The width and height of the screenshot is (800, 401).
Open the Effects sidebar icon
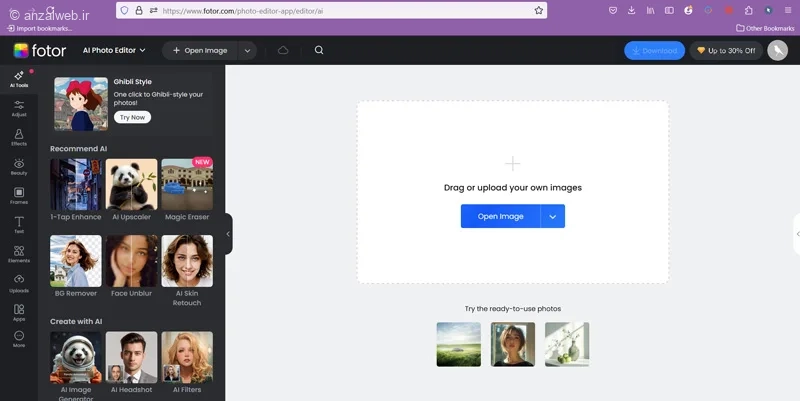pos(19,137)
